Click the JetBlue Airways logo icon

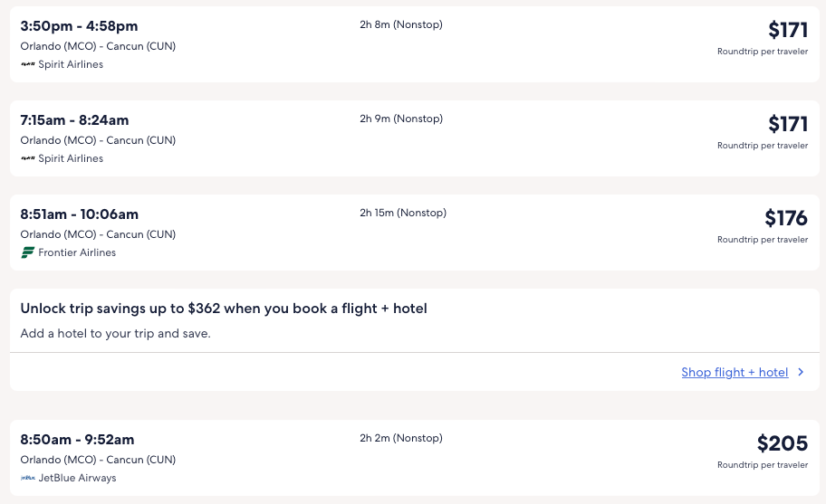pos(27,479)
